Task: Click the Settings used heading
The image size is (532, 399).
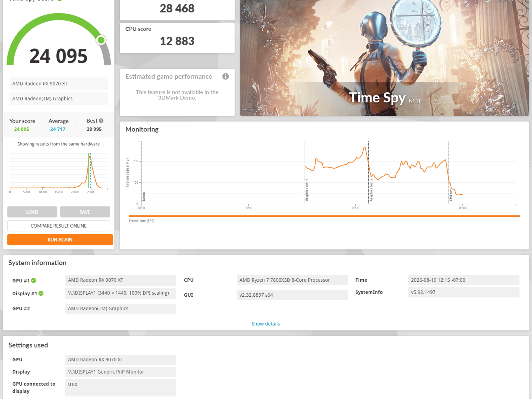Action: click(x=28, y=345)
